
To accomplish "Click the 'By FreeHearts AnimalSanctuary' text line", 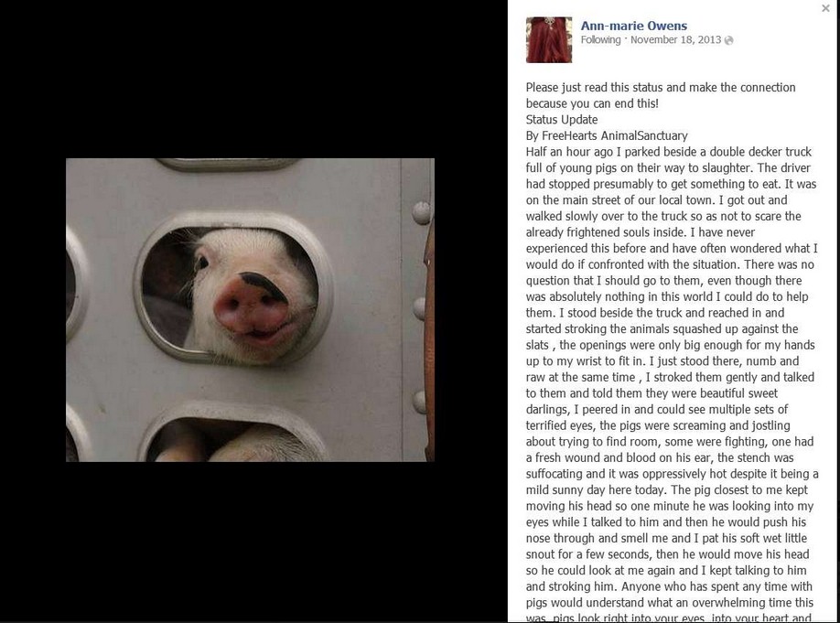I will (x=607, y=135).
